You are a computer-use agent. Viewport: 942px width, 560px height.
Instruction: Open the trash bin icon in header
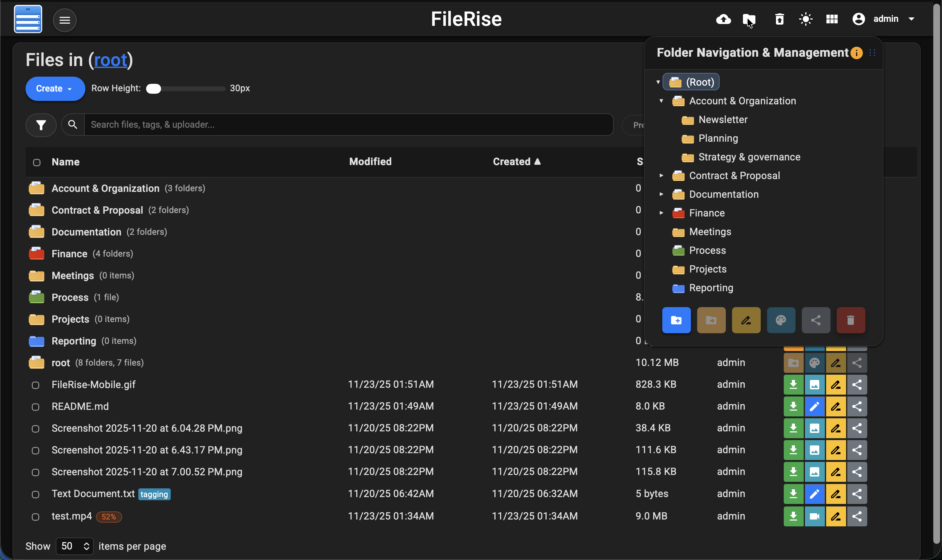click(x=779, y=19)
